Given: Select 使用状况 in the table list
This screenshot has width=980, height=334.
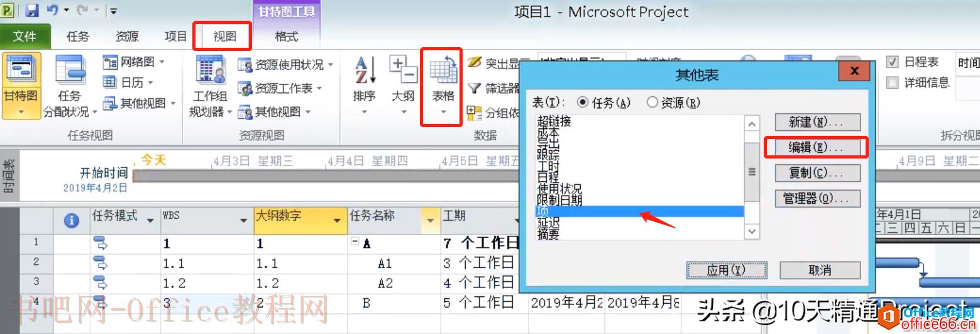Looking at the screenshot, I should 639,189.
